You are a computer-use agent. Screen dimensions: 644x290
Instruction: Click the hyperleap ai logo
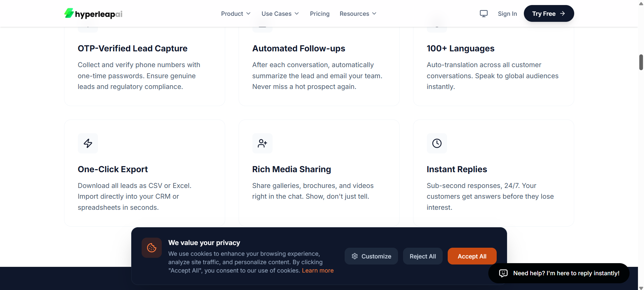[x=93, y=13]
